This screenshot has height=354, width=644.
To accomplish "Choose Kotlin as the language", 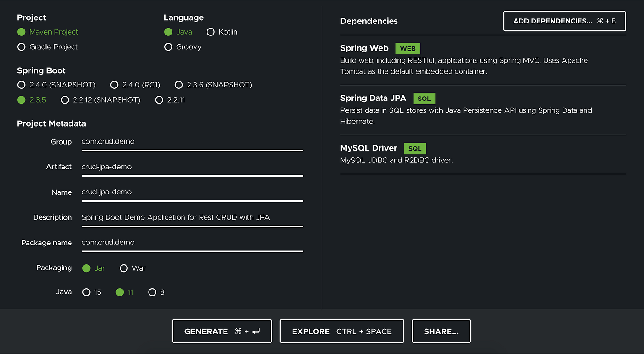I will point(222,32).
